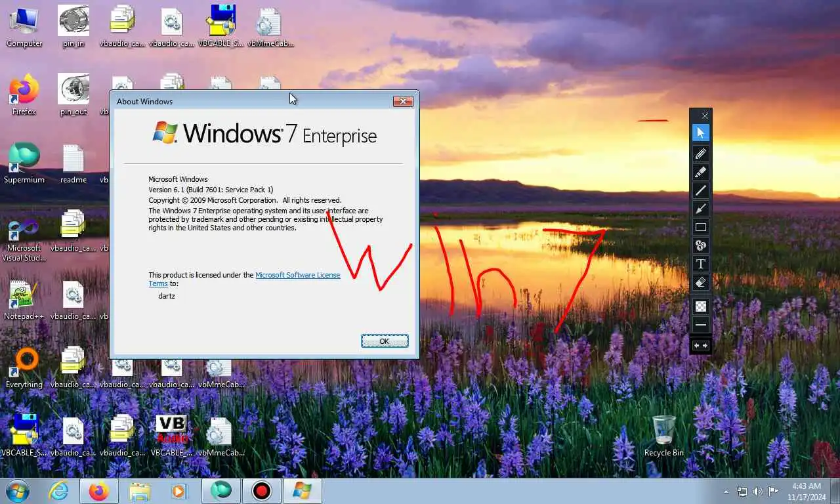Open the 4:43 AM clock calendar

806,492
